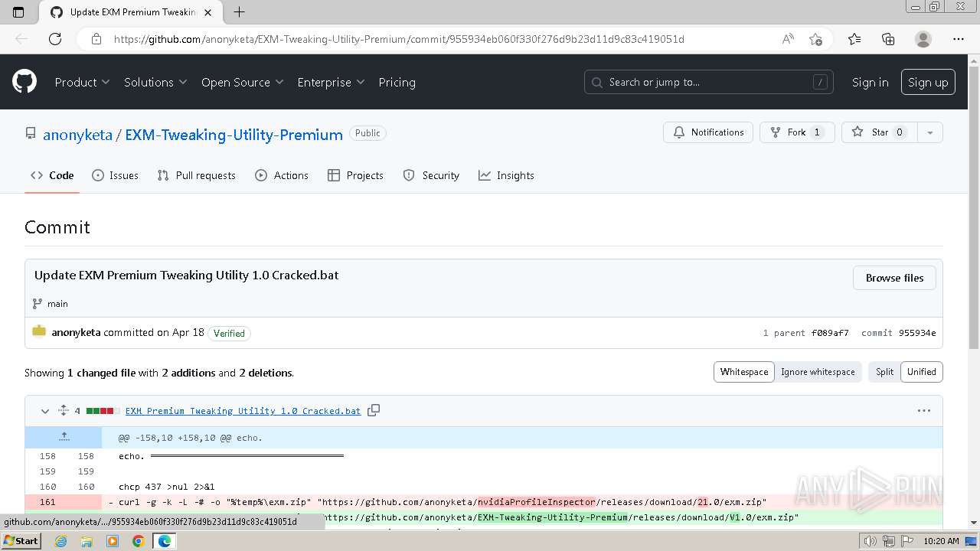Open EXM-Tweaking-Utility-Premium repository link
The height and width of the screenshot is (551, 980).
[234, 135]
